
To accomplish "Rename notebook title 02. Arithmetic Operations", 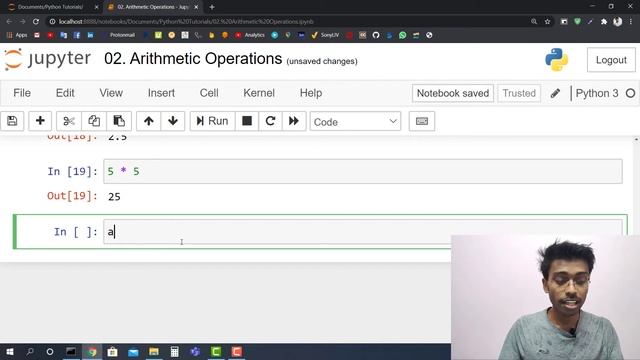I will pyautogui.click(x=193, y=59).
